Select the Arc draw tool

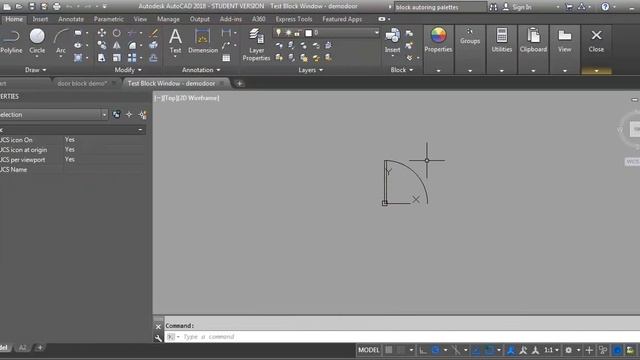coord(60,42)
